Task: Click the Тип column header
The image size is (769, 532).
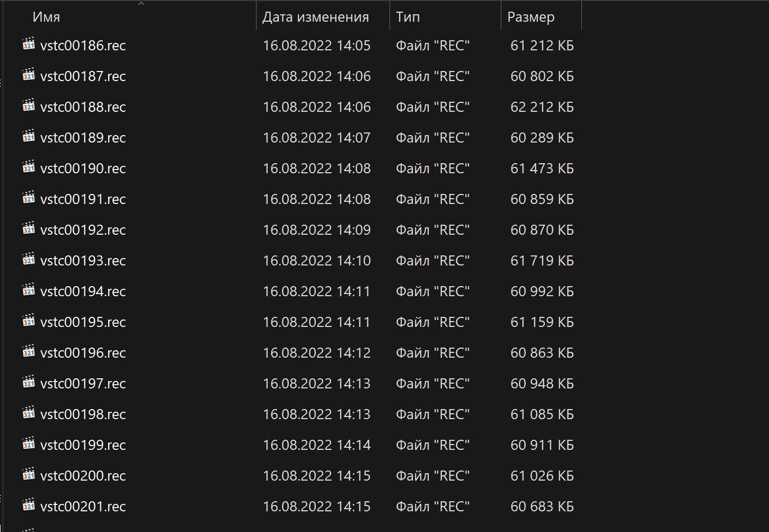Action: [408, 17]
